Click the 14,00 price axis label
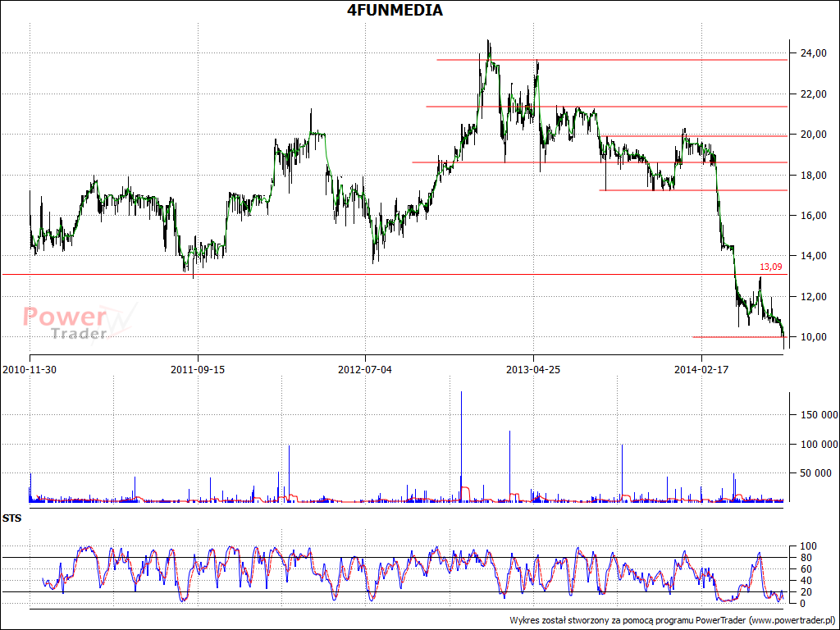Viewport: 840px width, 630px height. click(813, 256)
